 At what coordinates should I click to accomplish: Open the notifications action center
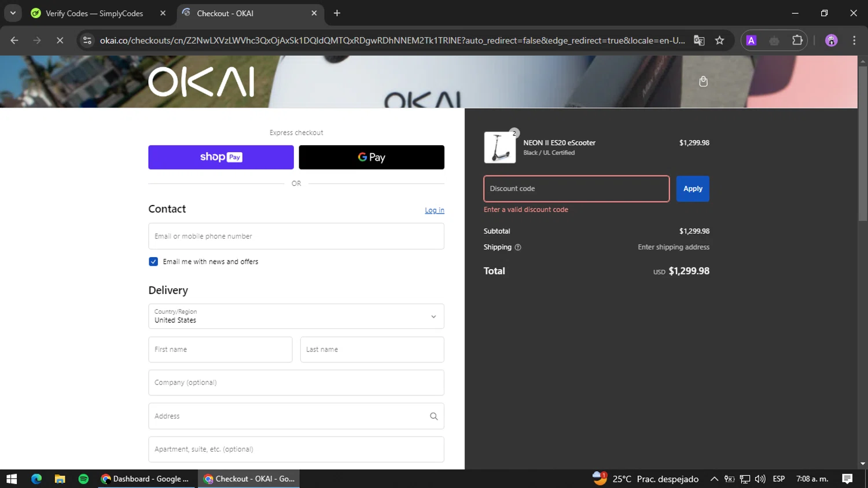pos(847,479)
